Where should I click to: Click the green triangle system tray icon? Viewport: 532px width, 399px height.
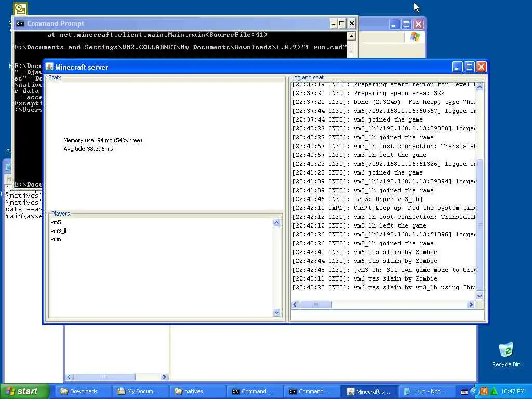click(494, 392)
